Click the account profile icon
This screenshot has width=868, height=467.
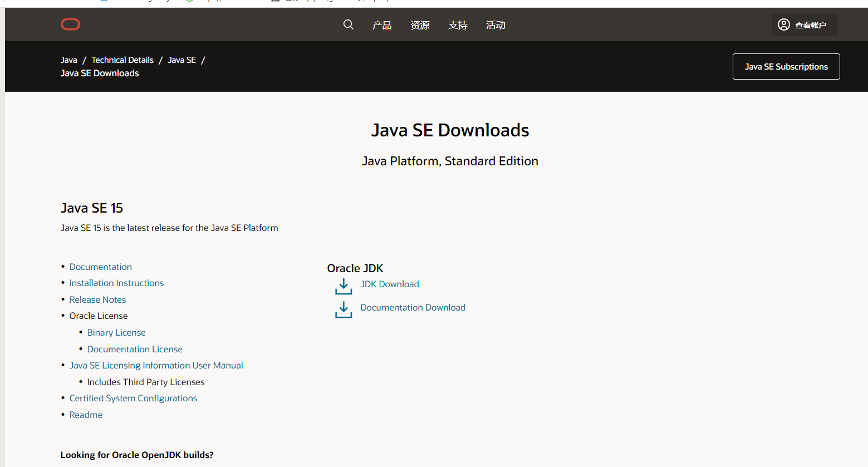point(784,24)
